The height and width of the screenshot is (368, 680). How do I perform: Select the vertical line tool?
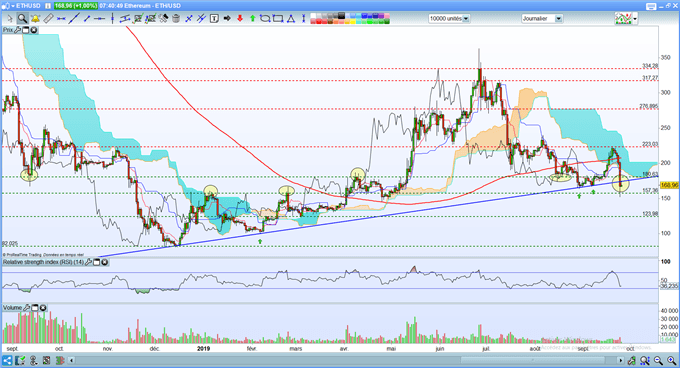point(112,19)
